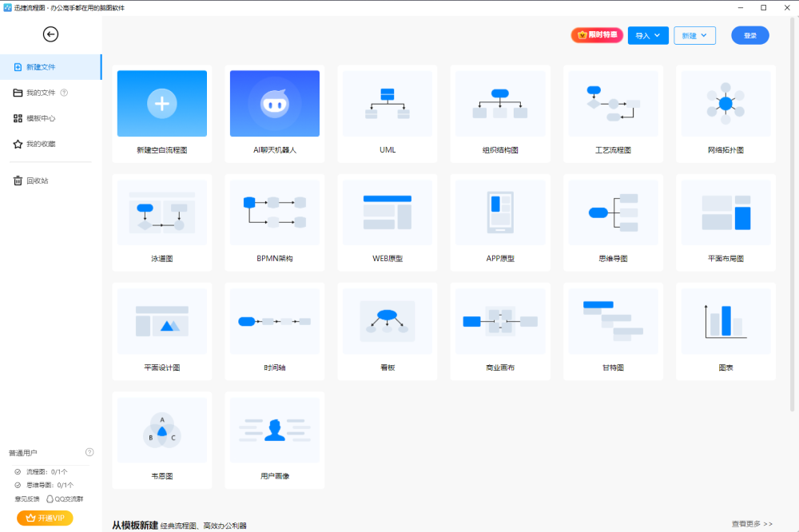
Task: Click 查看更多 >> link
Action: tap(752, 524)
